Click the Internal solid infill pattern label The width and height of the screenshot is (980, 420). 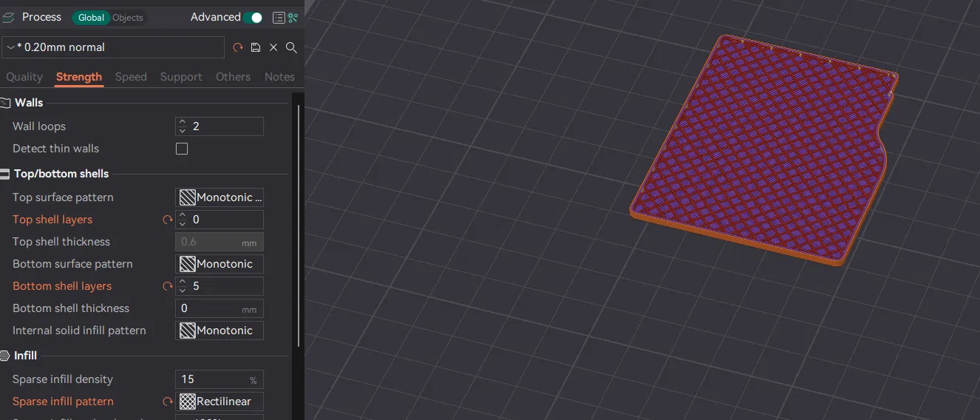tap(79, 331)
